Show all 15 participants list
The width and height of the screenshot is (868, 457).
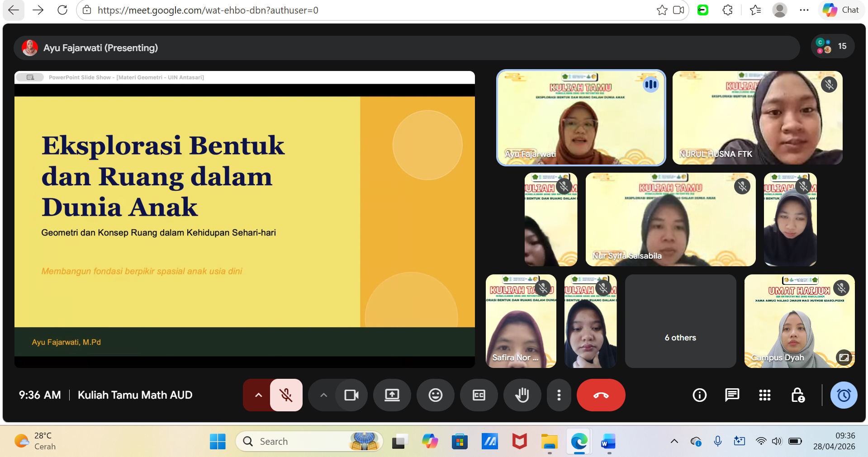click(x=833, y=46)
